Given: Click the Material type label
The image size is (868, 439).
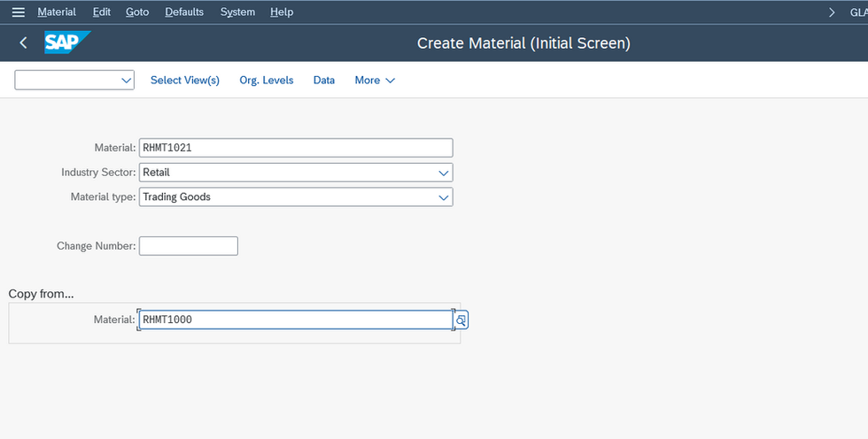Looking at the screenshot, I should click(x=103, y=196).
